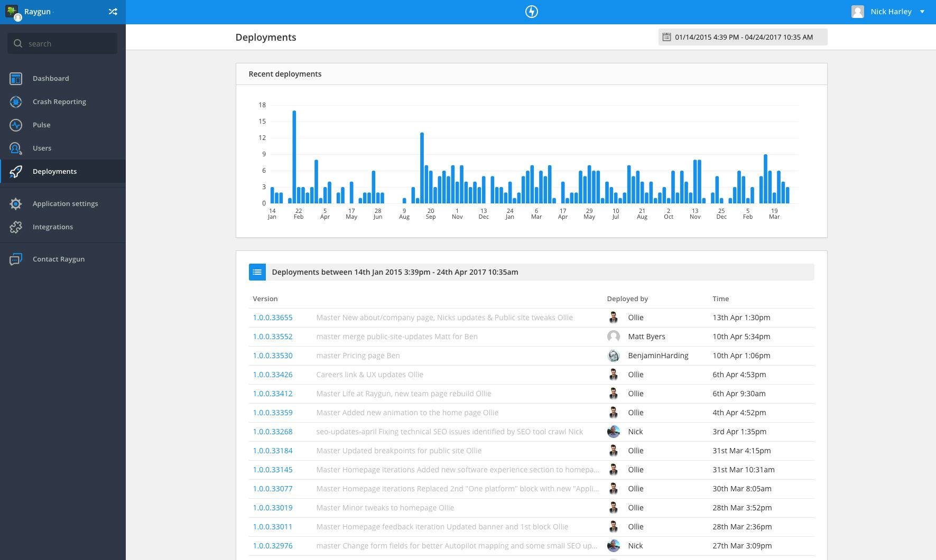Open the Pulse menu item

click(x=41, y=125)
